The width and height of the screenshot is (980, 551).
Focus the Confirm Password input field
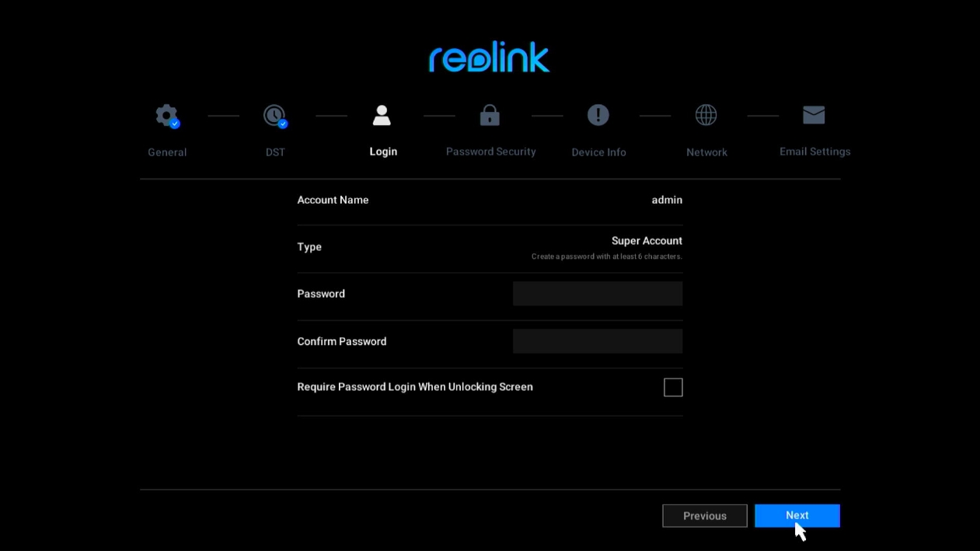(598, 341)
